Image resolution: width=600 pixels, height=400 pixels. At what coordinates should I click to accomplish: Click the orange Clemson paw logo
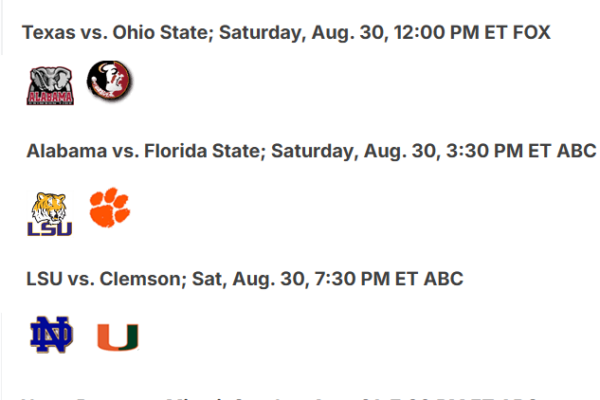(x=110, y=207)
